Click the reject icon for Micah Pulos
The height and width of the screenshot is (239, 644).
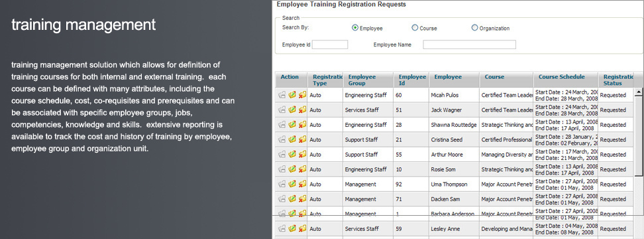[x=302, y=95]
